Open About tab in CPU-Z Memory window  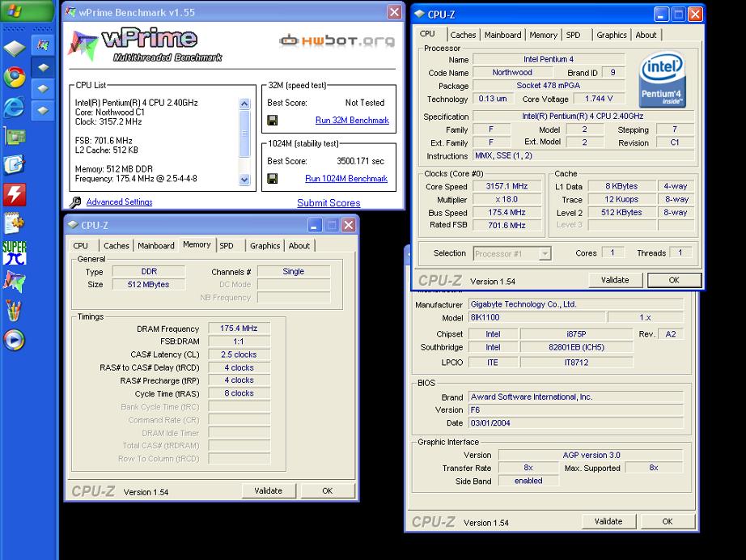299,245
